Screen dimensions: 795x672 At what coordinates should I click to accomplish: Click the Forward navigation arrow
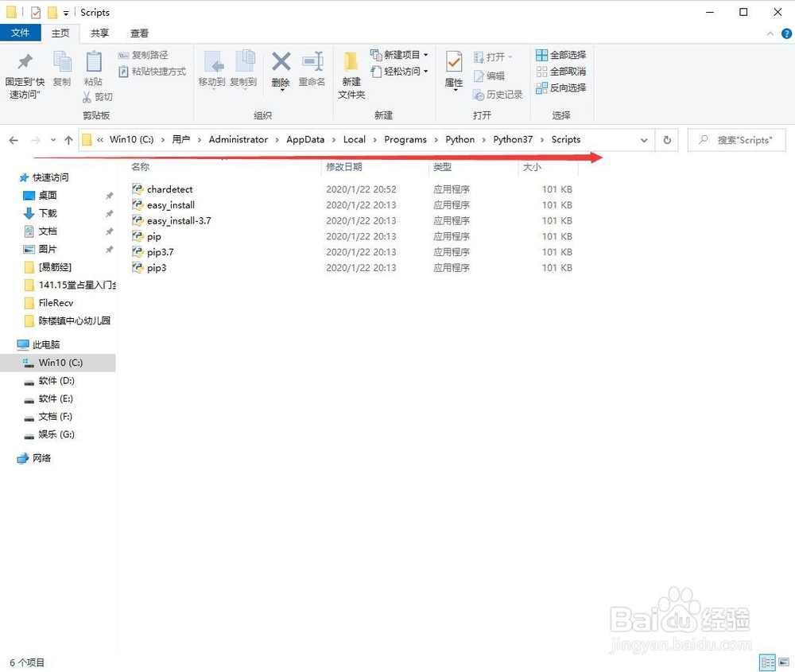pos(36,141)
